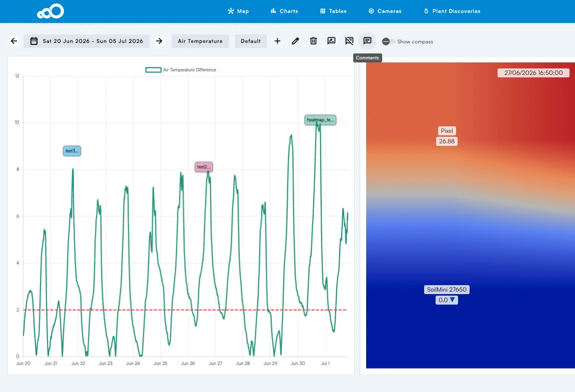
Task: Click the forward arrow for next date range
Action: pyautogui.click(x=159, y=41)
